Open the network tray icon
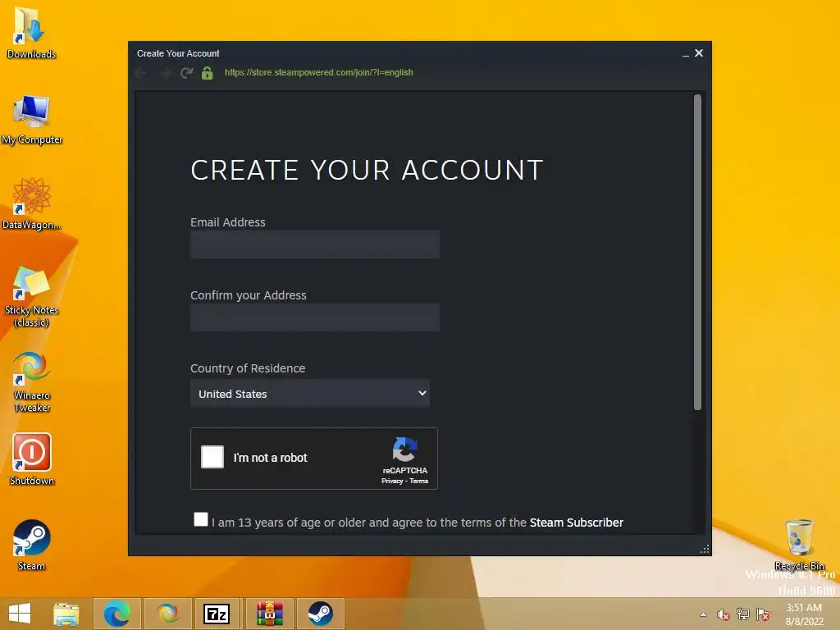 [x=743, y=614]
